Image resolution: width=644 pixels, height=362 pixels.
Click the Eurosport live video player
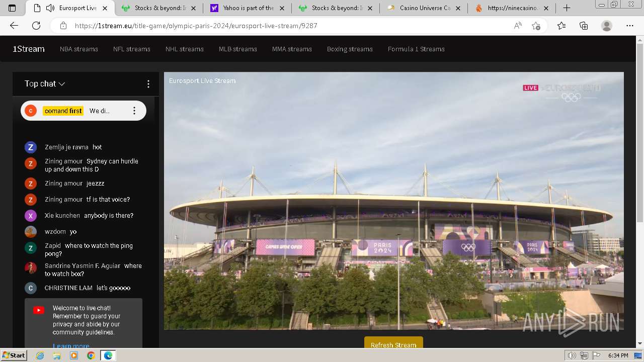[393, 201]
